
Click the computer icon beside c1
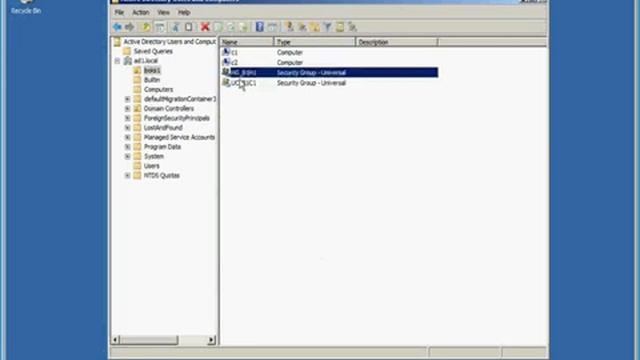pyautogui.click(x=226, y=52)
